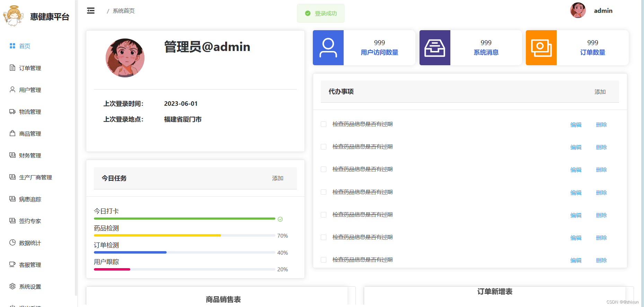Click the 订单检测 40% progress bar
Viewport: 644px width, 307px height.
(185, 253)
